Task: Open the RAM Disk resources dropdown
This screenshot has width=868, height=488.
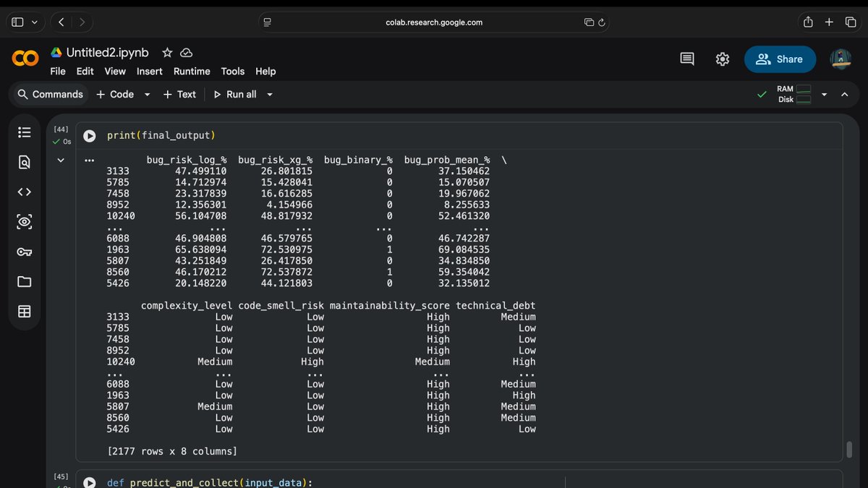Action: tap(823, 95)
